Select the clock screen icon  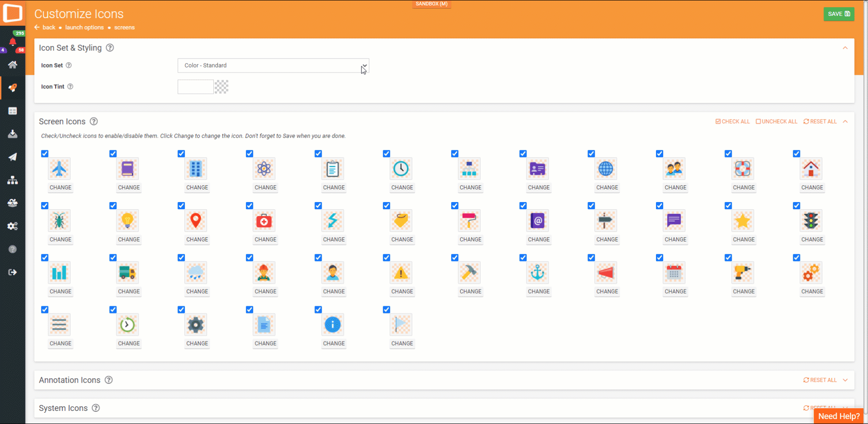click(x=401, y=169)
